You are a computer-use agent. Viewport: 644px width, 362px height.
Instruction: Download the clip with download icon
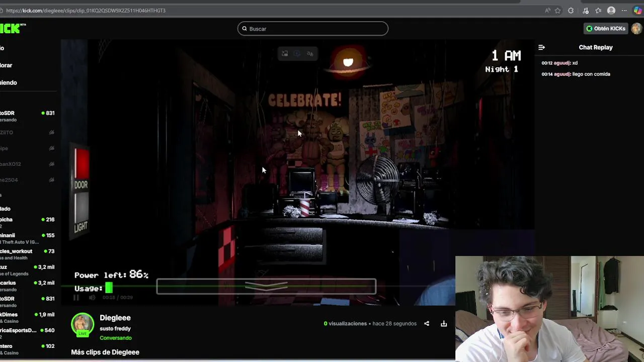point(444,324)
